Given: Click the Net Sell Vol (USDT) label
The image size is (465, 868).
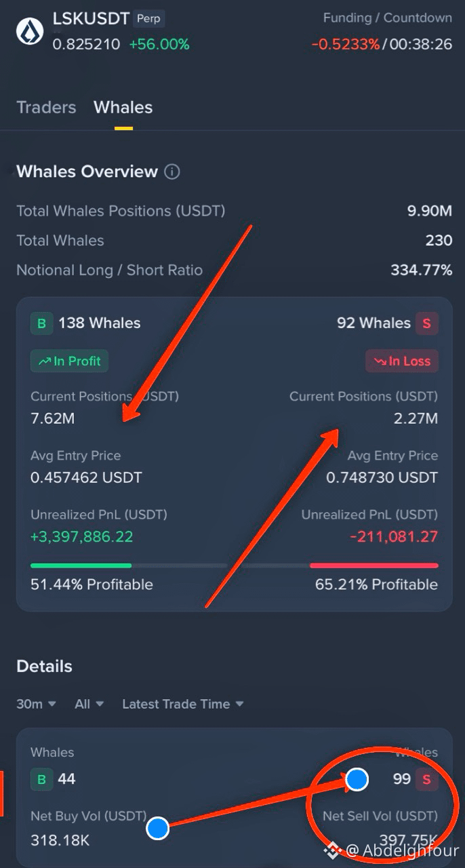Looking at the screenshot, I should [x=380, y=816].
